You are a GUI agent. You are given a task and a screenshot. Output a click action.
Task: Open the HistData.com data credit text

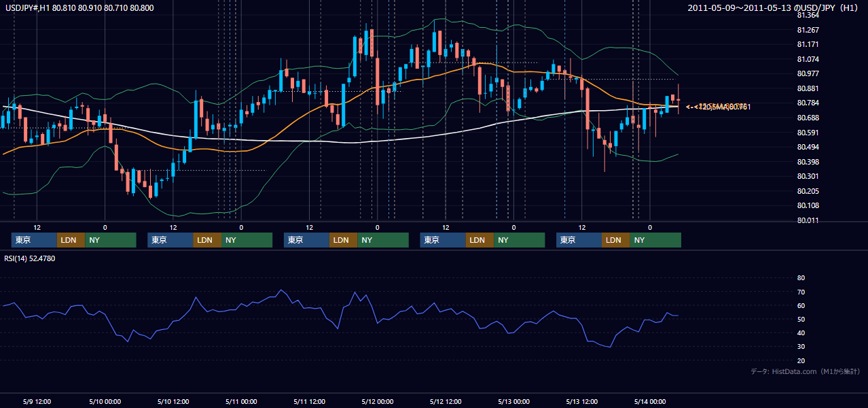click(805, 371)
